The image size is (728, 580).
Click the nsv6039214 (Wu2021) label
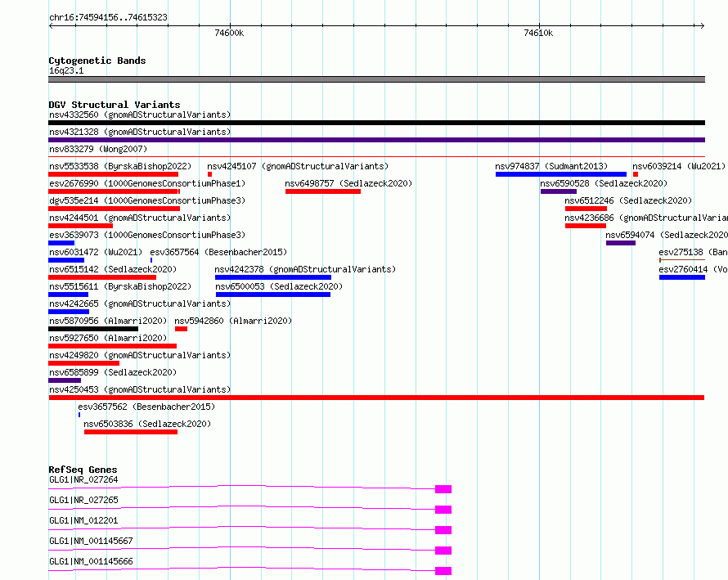tap(679, 166)
